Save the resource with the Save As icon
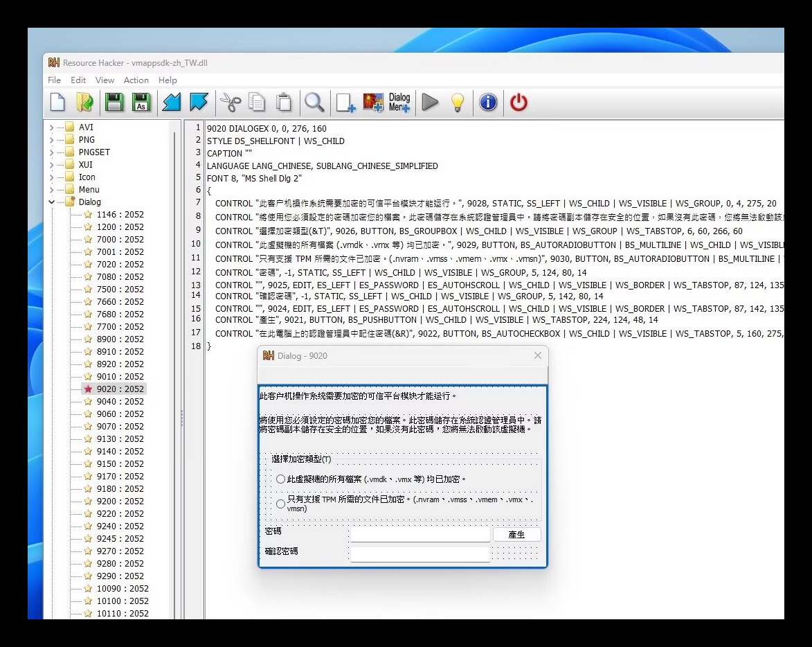This screenshot has height=647, width=812. pos(141,102)
